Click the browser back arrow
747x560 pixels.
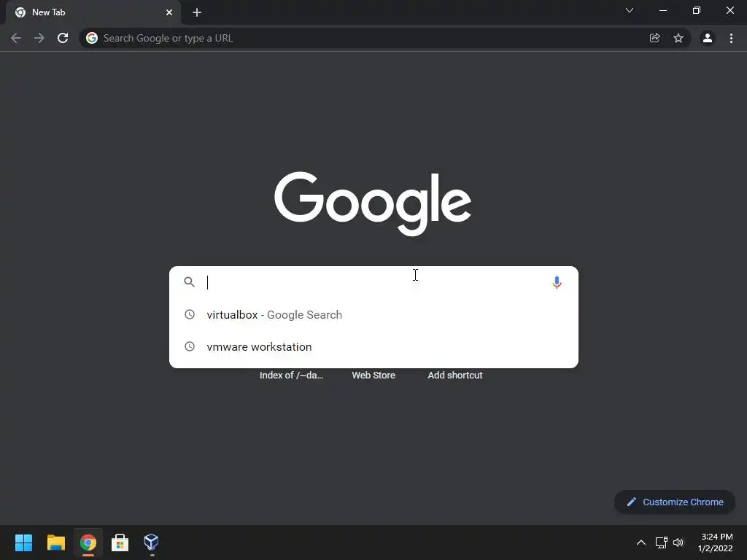tap(16, 38)
